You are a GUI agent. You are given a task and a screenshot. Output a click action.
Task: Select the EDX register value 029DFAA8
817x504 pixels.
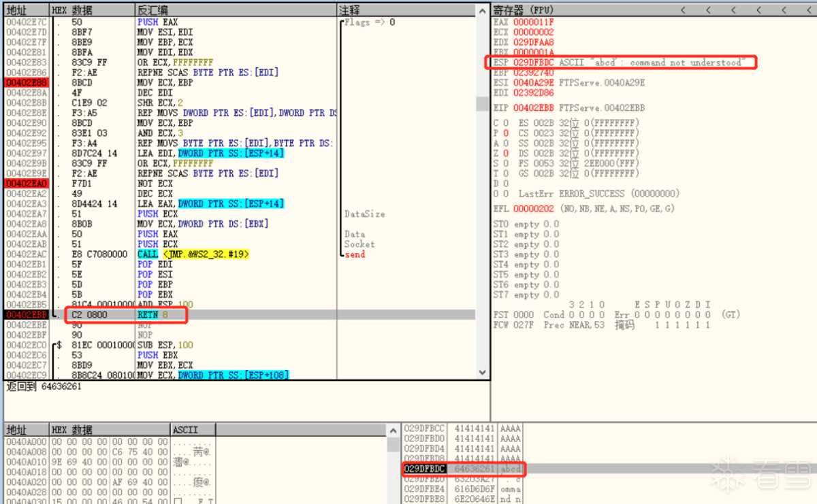(x=534, y=42)
